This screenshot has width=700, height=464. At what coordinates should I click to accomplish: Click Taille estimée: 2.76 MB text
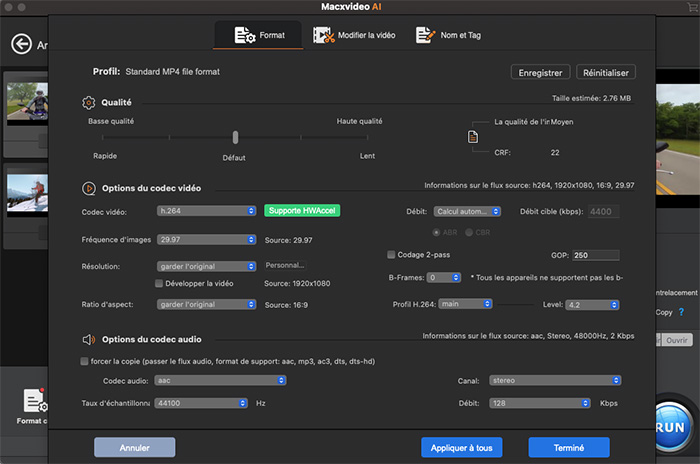click(591, 98)
